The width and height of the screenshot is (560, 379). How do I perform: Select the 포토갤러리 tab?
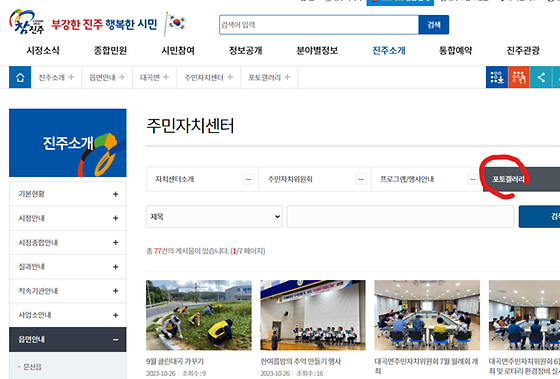point(521,179)
